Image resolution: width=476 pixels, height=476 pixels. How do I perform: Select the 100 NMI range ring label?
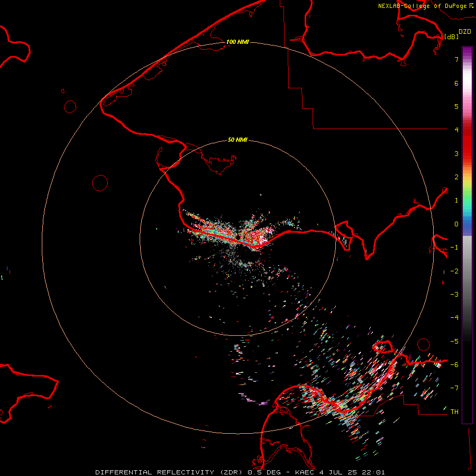[x=237, y=42]
